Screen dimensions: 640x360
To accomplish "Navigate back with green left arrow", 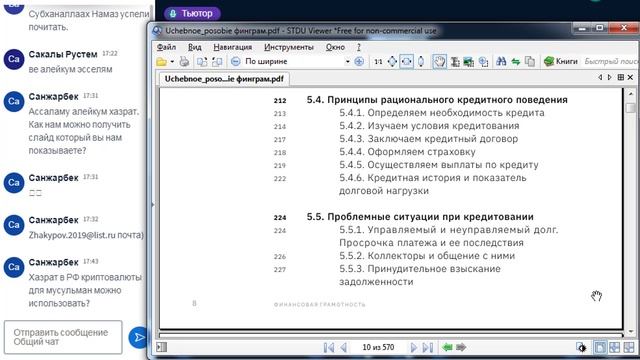I will 447,347.
